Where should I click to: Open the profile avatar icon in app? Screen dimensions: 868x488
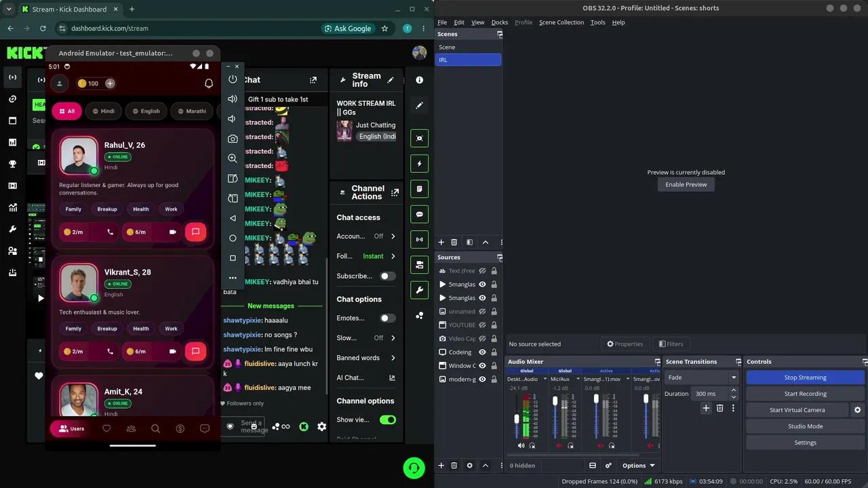(x=60, y=83)
